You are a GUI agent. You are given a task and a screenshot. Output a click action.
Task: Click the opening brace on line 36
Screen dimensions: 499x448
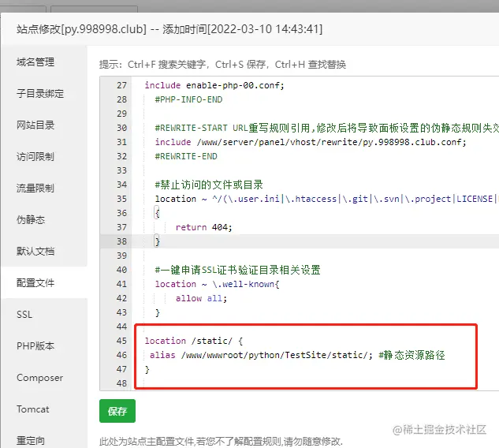pos(157,213)
